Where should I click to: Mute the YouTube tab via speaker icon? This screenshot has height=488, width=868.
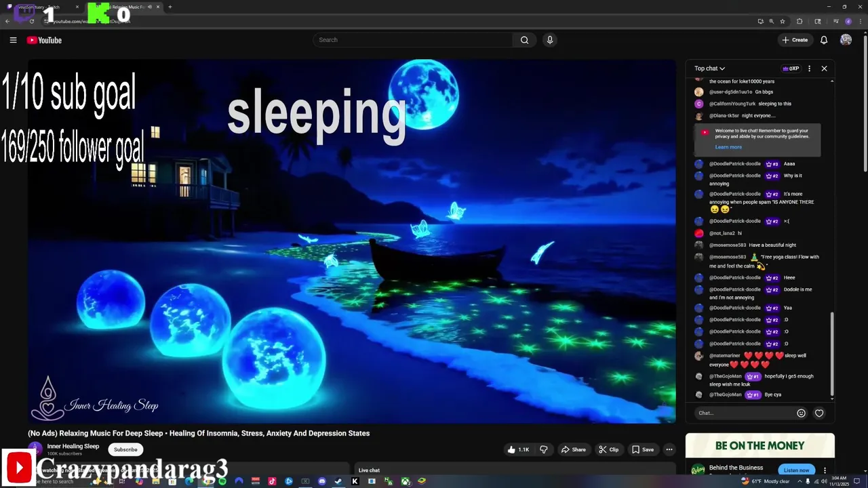[149, 7]
